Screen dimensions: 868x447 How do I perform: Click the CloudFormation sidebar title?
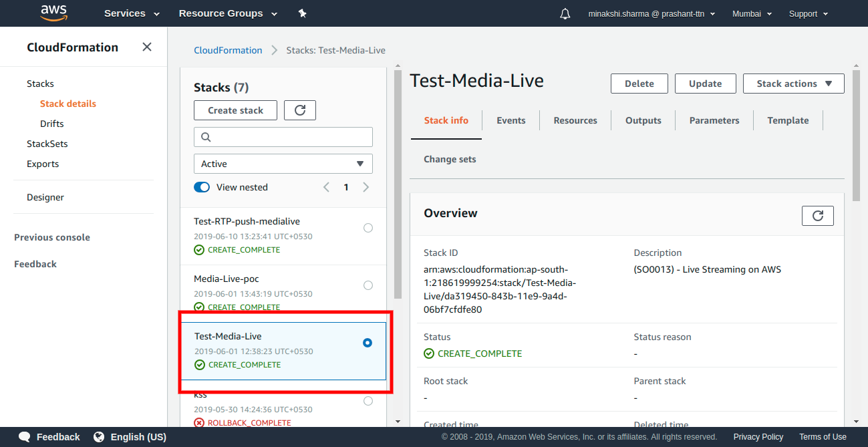point(72,47)
